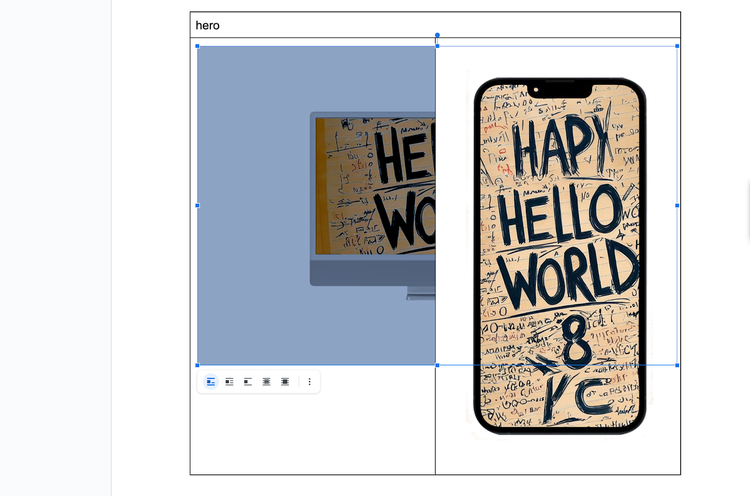Click the middle-right edge resize handle
Screen dimensions: 750x496
(x=677, y=205)
